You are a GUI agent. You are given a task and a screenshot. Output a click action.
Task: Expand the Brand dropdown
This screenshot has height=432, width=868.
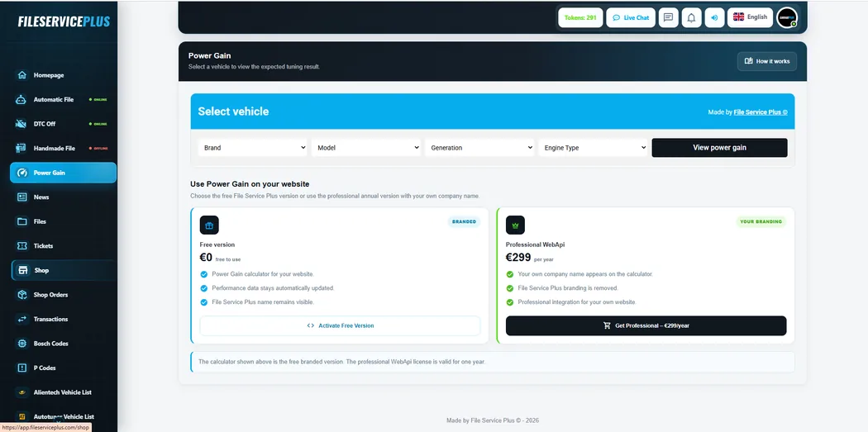tap(252, 148)
